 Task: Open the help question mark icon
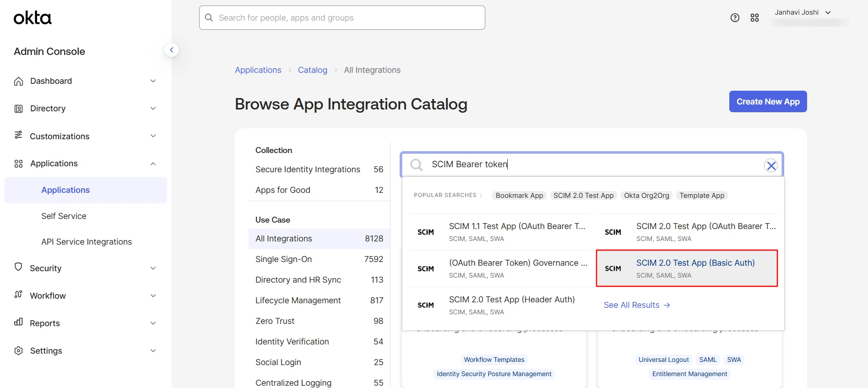pos(735,18)
